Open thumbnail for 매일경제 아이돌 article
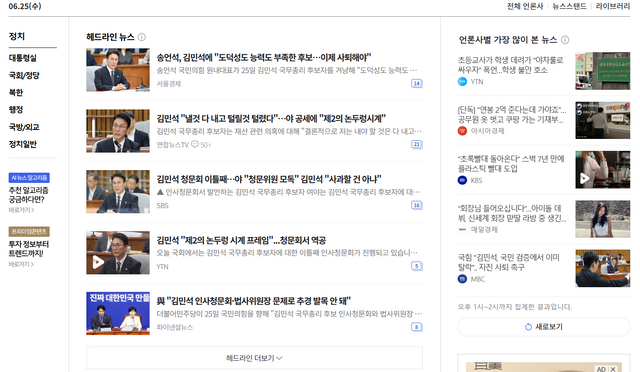This screenshot has width=640, height=372. click(602, 219)
